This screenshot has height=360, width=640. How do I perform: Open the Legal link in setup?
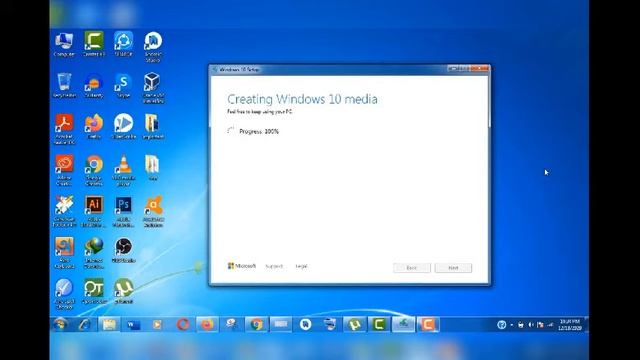click(x=301, y=266)
